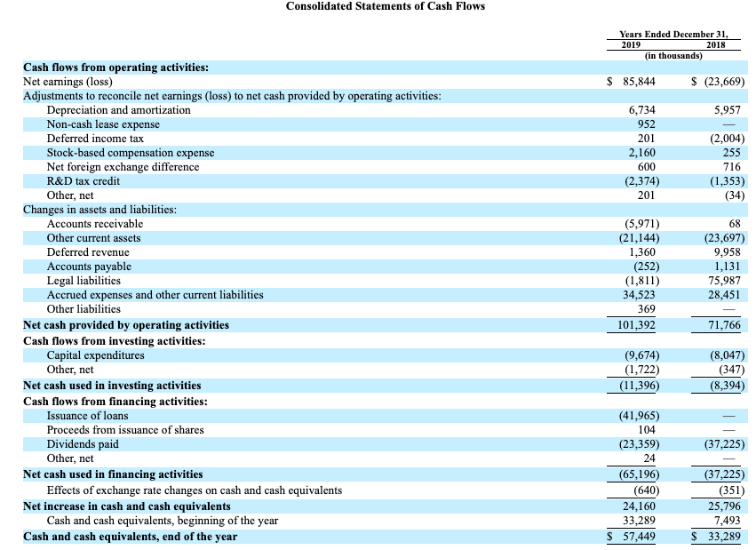Select the 'Years Ended December 31,' header

pos(673,35)
